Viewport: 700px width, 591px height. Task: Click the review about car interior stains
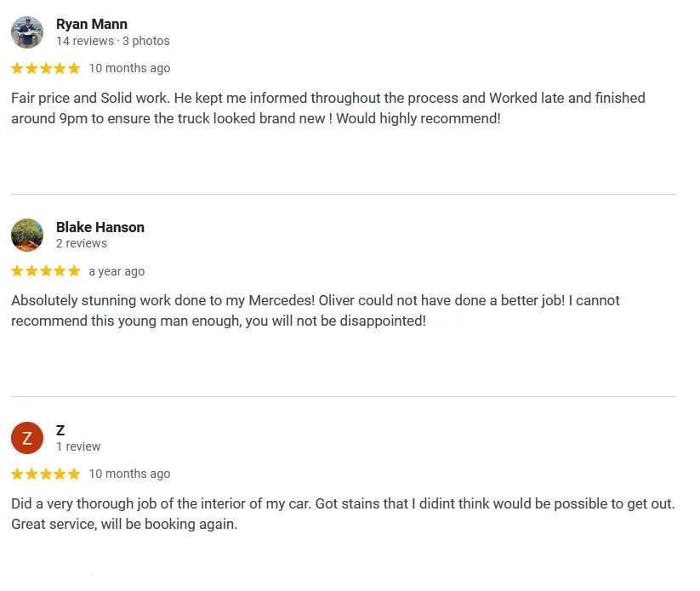coord(343,514)
